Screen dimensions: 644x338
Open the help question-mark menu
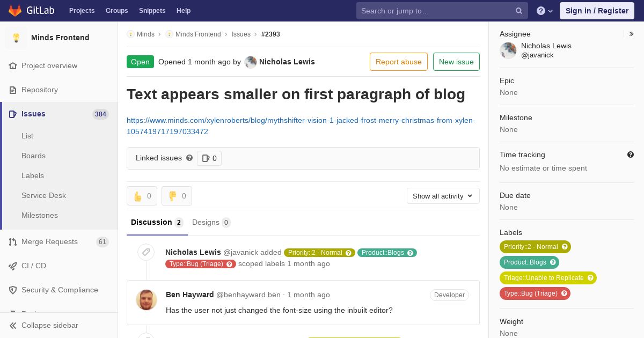point(545,11)
